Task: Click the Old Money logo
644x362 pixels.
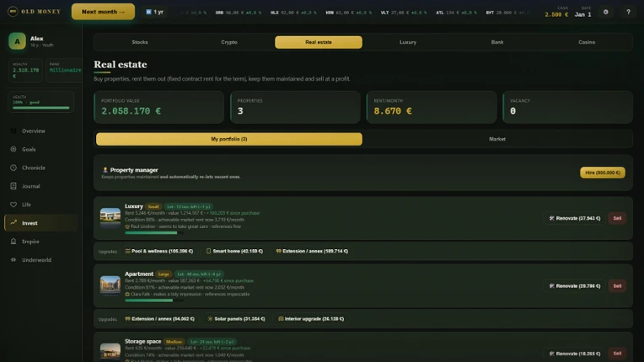Action: (34, 12)
